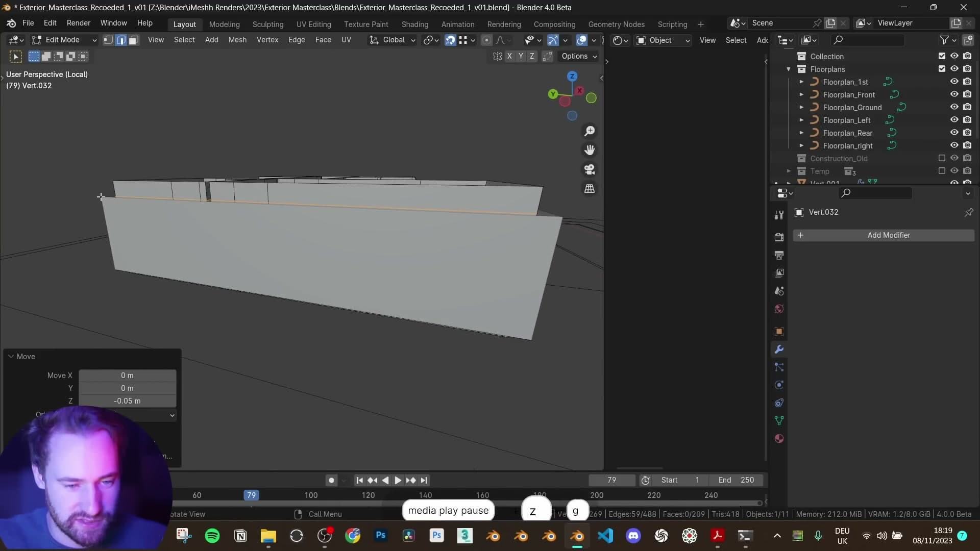
Task: Switch to the Geometry Nodes workspace tab
Action: coord(616,24)
